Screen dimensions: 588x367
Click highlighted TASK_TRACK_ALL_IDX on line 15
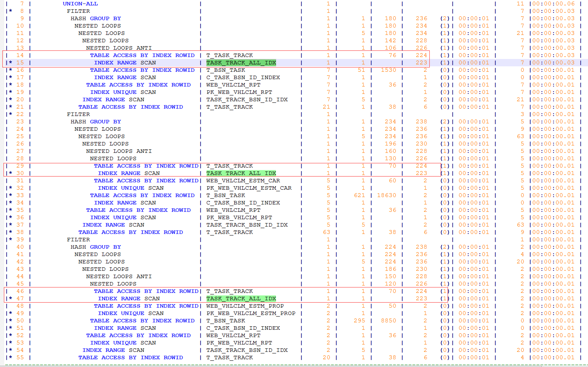[241, 63]
